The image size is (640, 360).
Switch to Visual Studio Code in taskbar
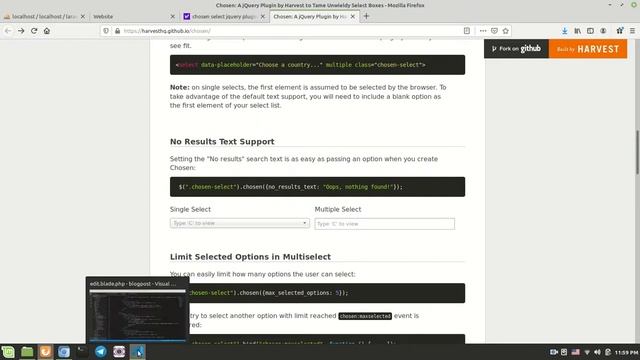(x=138, y=352)
